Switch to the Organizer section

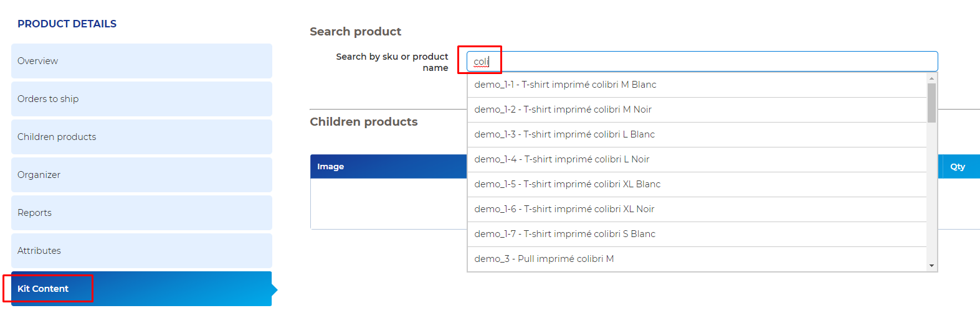point(141,175)
